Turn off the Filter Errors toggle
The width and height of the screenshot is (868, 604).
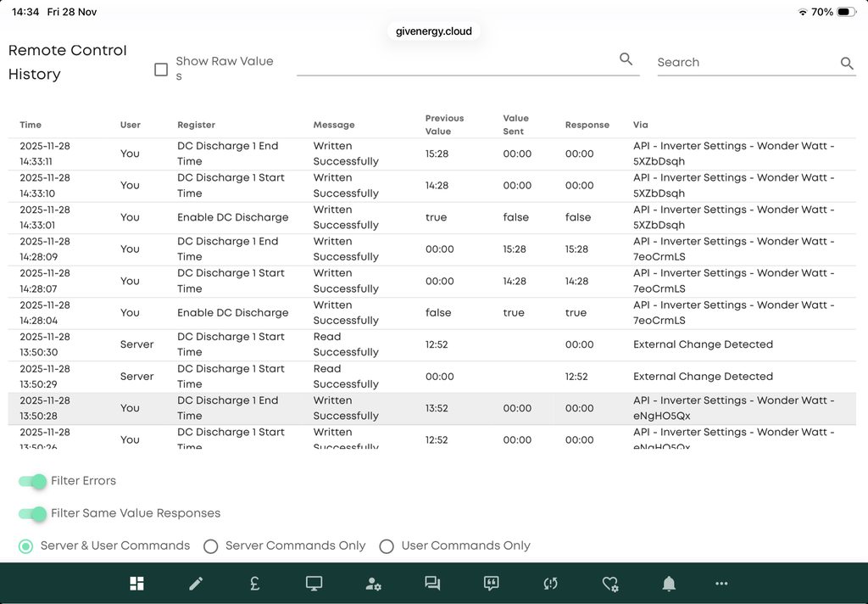point(33,481)
